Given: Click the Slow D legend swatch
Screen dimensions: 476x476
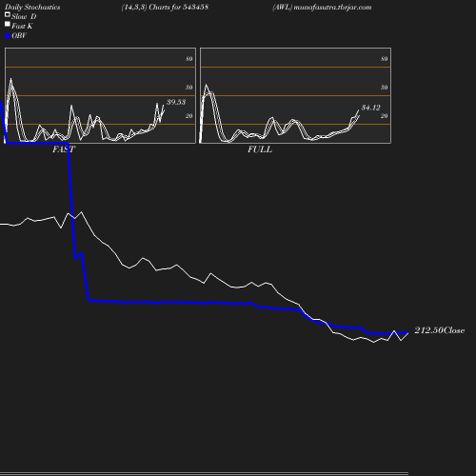Looking at the screenshot, I should [8, 14].
